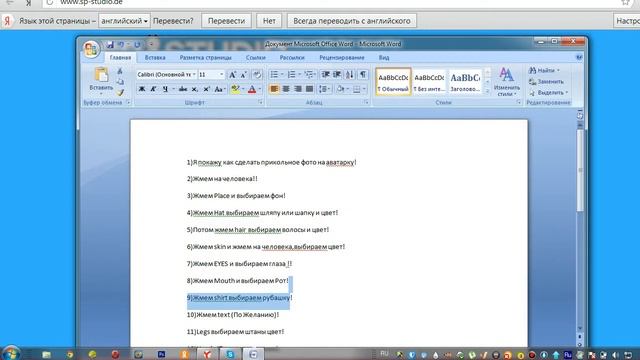This screenshot has width=640, height=360.
Task: Cut selection with the scissors icon
Action: click(120, 71)
